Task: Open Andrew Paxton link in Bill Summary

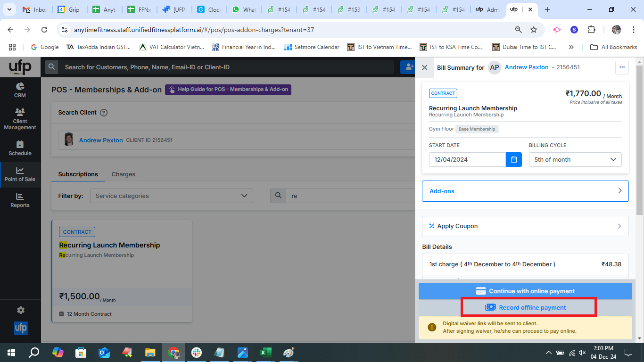Action: pos(526,67)
